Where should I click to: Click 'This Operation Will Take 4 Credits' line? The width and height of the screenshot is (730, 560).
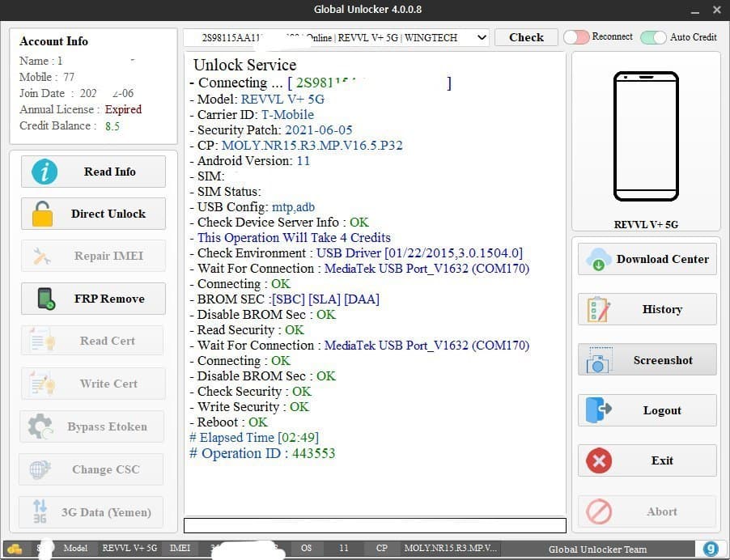tap(290, 238)
